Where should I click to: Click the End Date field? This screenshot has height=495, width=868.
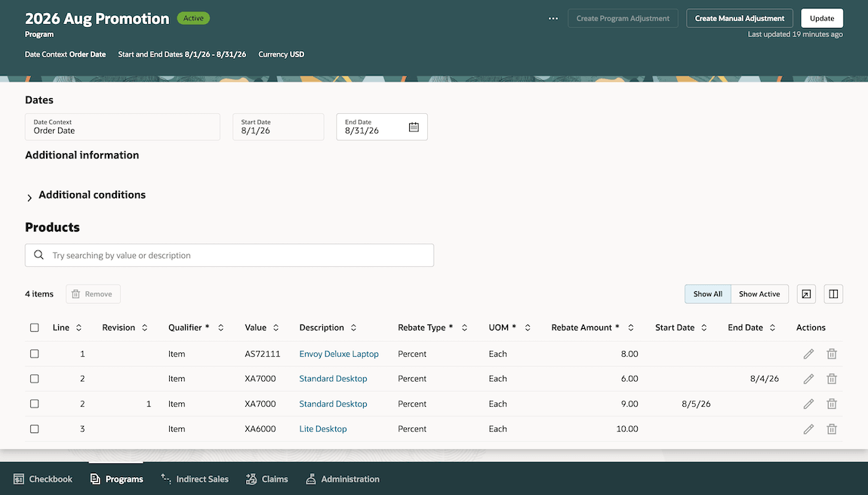pyautogui.click(x=381, y=127)
